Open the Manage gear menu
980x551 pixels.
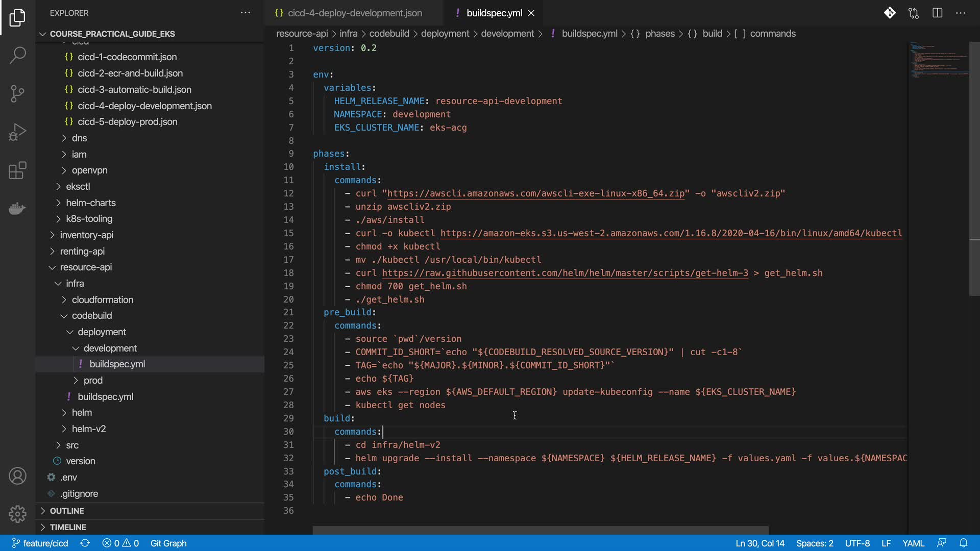click(x=17, y=514)
